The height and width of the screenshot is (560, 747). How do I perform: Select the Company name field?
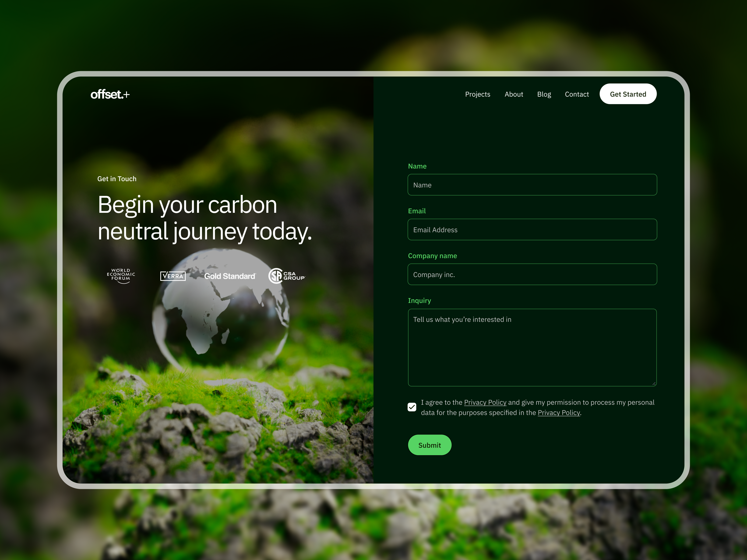(532, 274)
